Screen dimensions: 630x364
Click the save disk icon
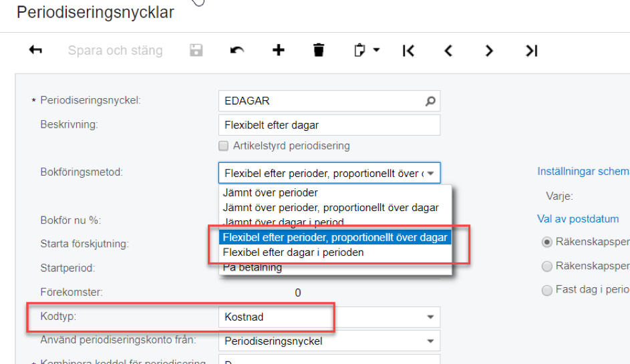(x=196, y=50)
